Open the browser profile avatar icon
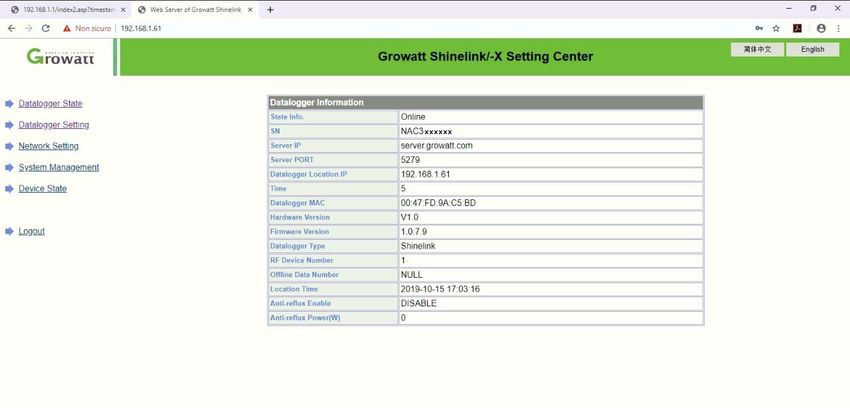Viewport: 850px width, 408px height. tap(821, 28)
